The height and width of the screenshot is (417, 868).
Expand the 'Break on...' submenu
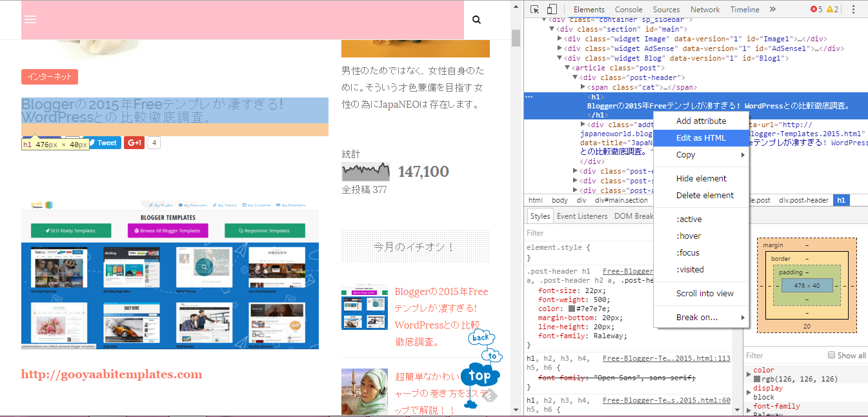coord(696,317)
